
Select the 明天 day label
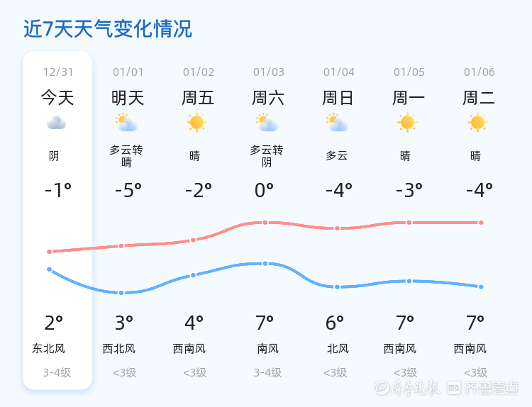tap(128, 98)
